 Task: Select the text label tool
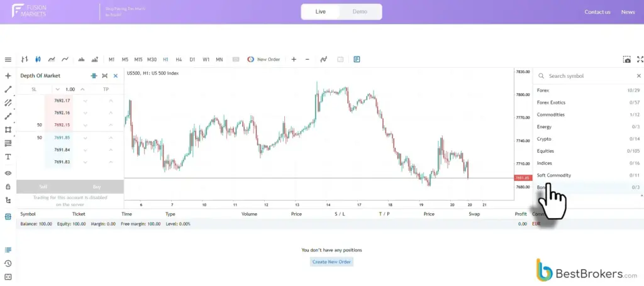tap(8, 157)
